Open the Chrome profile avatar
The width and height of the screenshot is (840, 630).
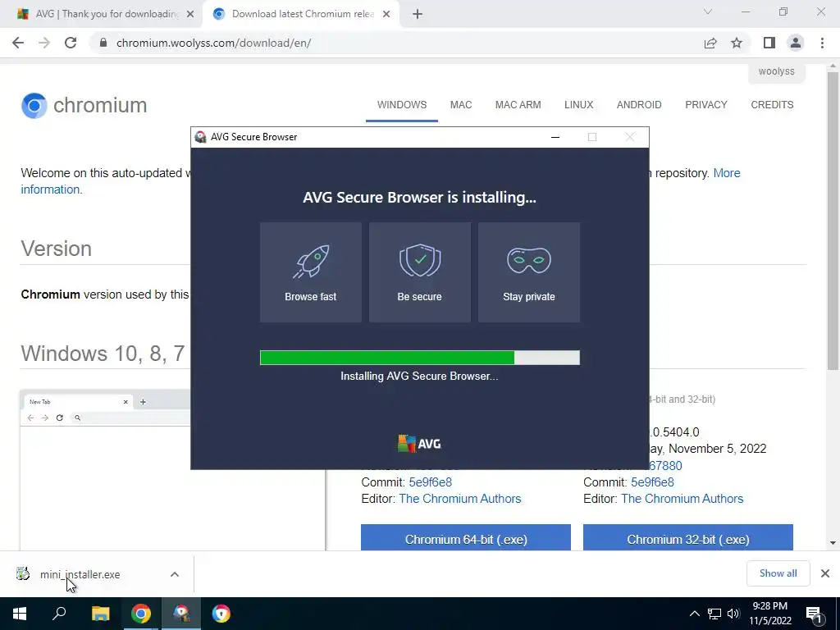796,43
